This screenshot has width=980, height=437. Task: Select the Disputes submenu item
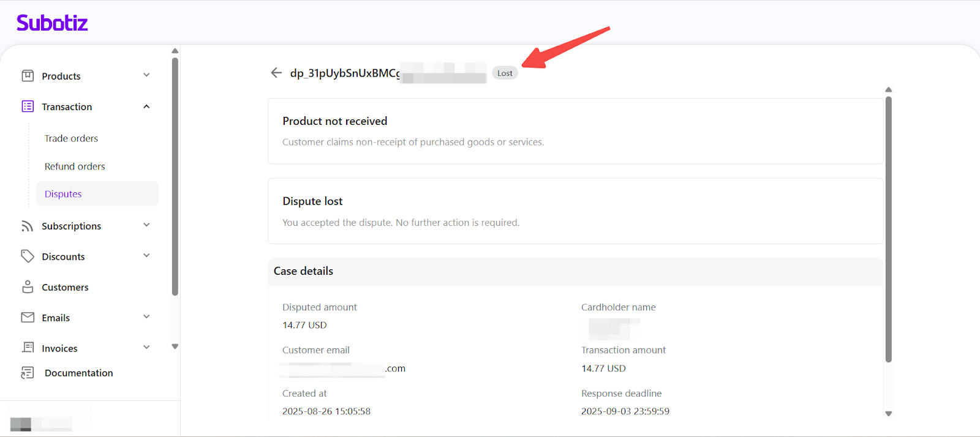point(63,194)
